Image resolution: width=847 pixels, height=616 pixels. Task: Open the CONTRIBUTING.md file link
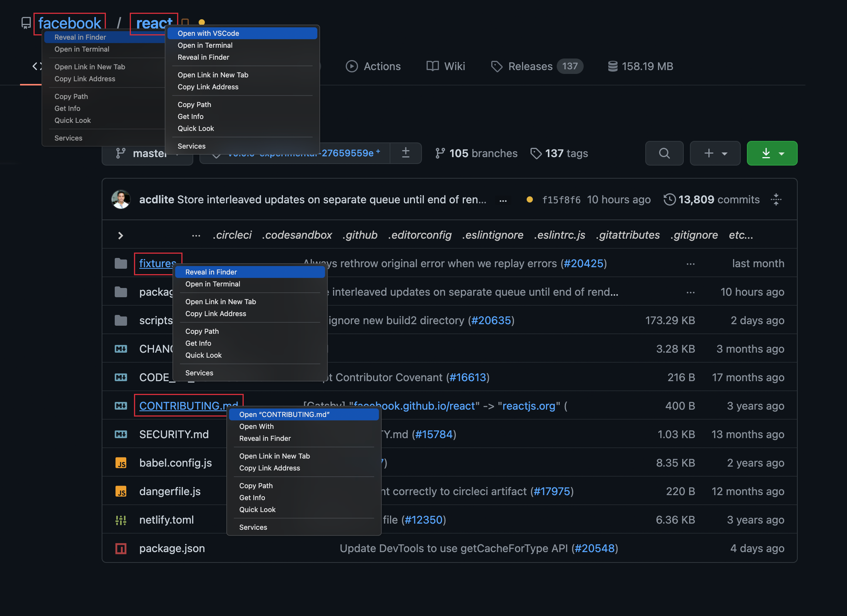pyautogui.click(x=189, y=406)
